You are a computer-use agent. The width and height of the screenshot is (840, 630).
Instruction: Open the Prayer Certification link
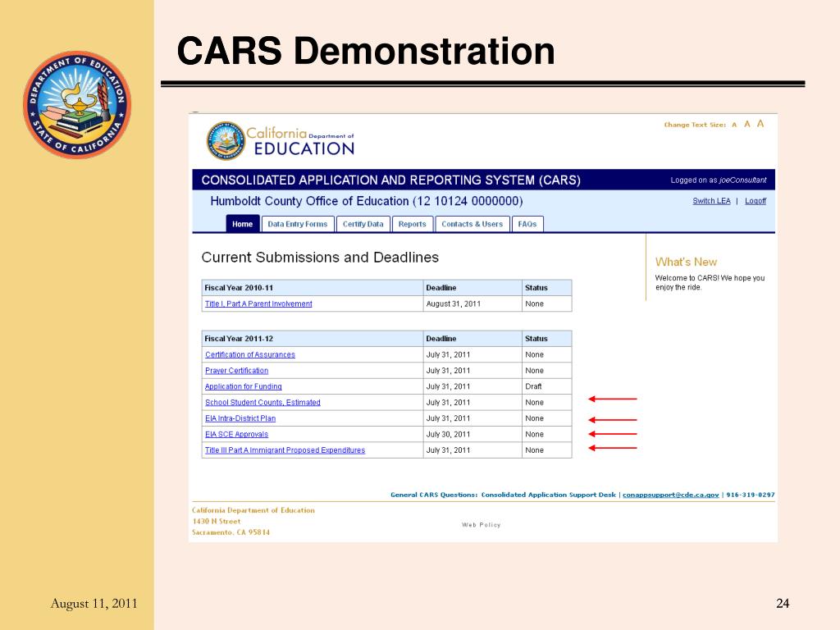237,371
